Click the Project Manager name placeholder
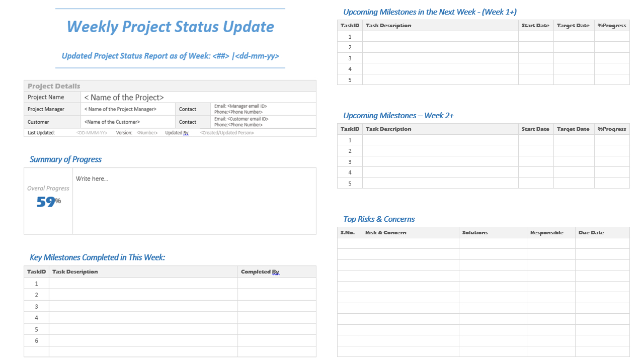 [121, 109]
